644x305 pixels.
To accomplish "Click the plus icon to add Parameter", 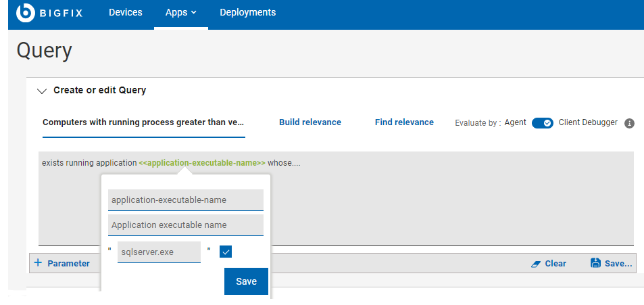I will pos(38,263).
